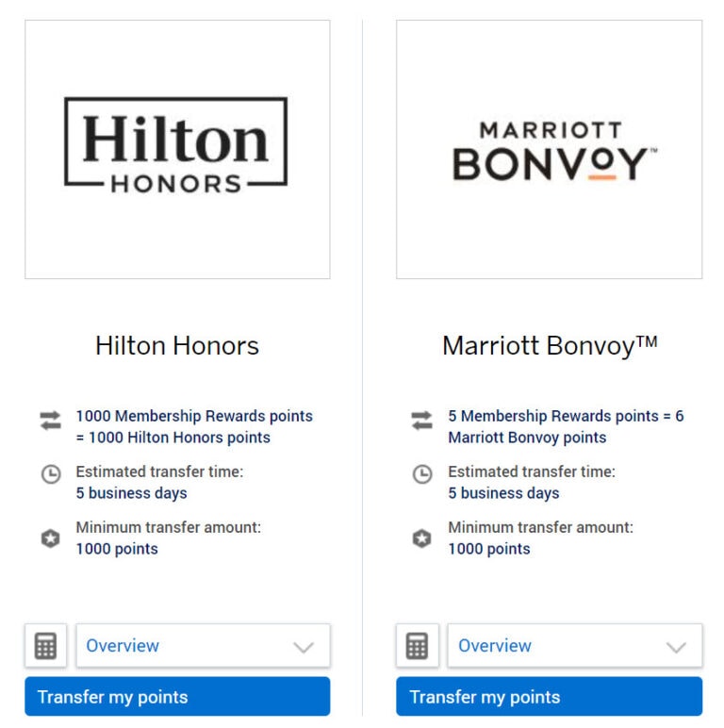724x728 pixels.
Task: Click Marriott transfer ratio arrows icon
Action: click(422, 422)
